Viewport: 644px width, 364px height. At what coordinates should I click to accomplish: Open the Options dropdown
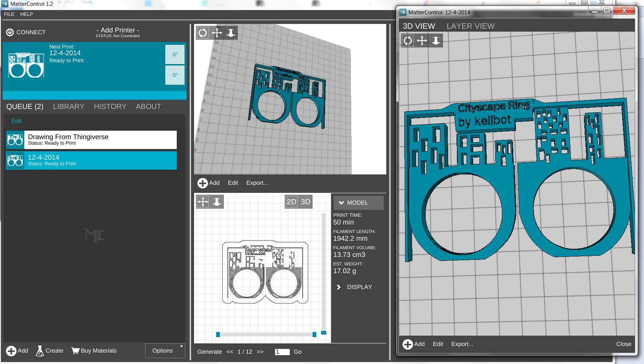165,351
